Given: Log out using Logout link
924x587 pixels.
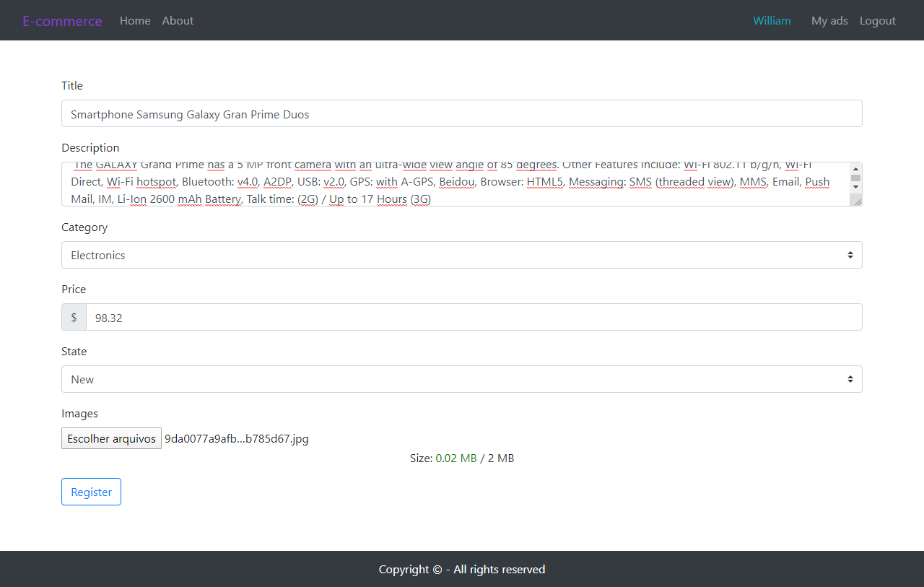Looking at the screenshot, I should (x=877, y=21).
